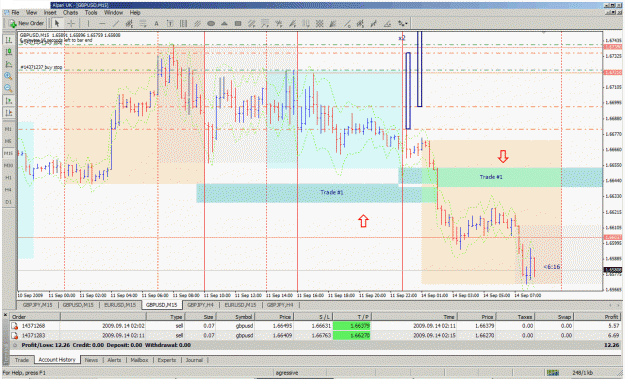This screenshot has width=625, height=379.
Task: Select the Text (A) tool
Action: coord(156,24)
